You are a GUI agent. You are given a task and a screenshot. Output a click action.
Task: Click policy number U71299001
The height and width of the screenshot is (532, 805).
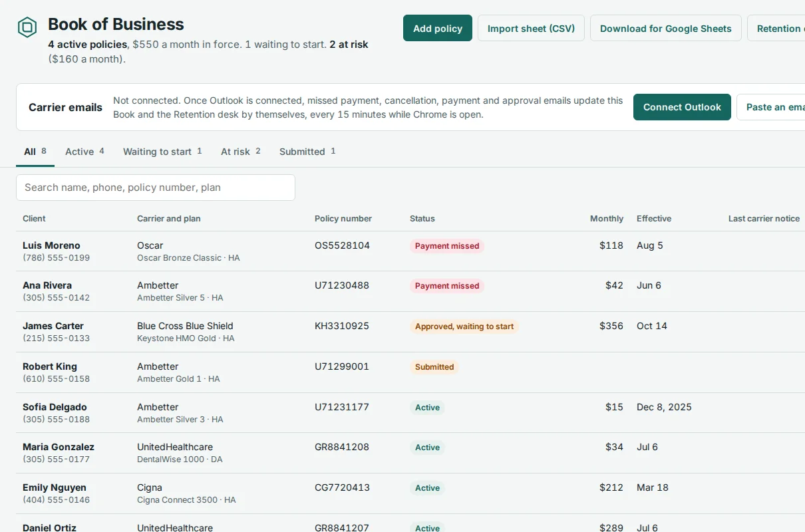click(341, 366)
